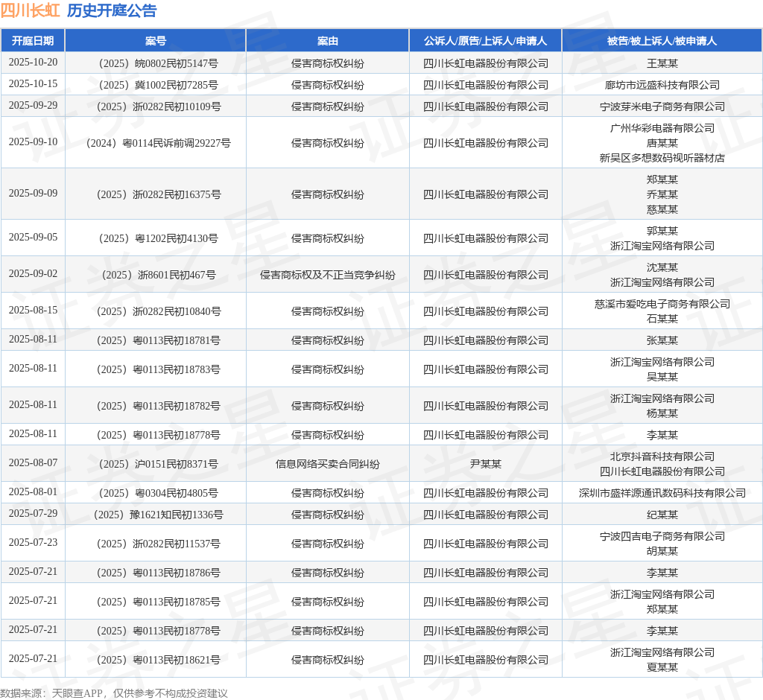Viewport: 763px width, 700px height.
Task: Click defendant 沈某某
Action: 662,267
